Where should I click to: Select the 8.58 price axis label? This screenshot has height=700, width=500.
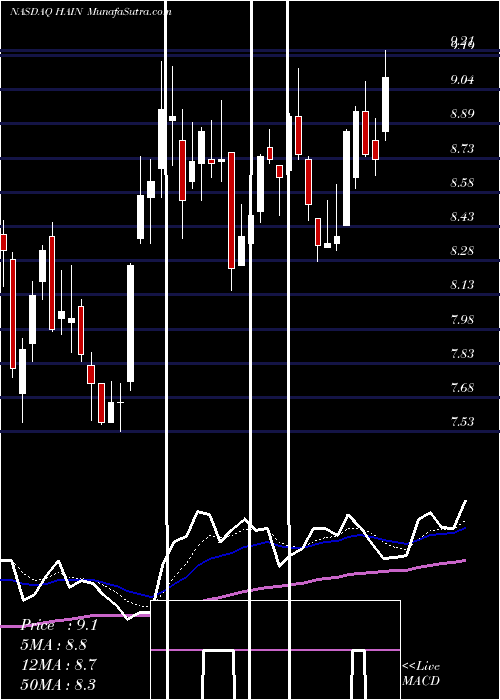pyautogui.click(x=462, y=183)
